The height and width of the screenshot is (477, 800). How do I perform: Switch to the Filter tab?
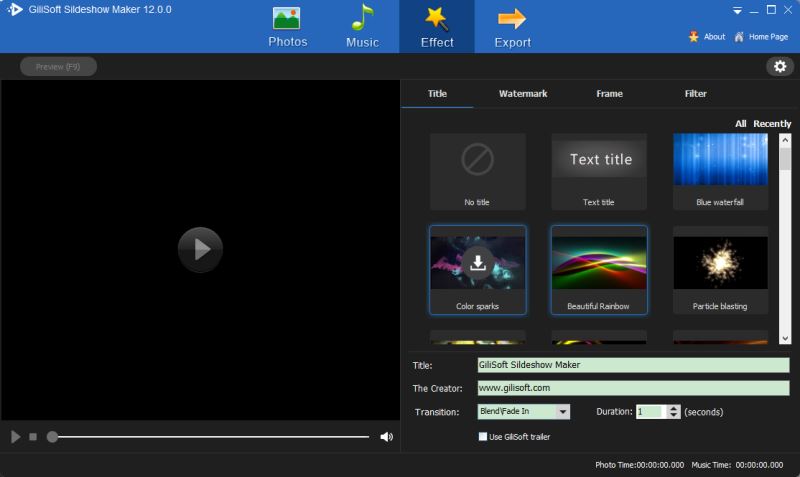click(x=695, y=94)
